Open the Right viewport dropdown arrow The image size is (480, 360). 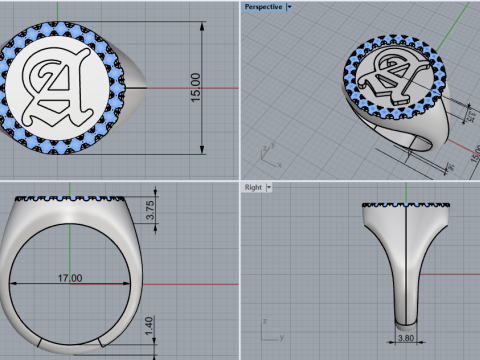pos(269,188)
